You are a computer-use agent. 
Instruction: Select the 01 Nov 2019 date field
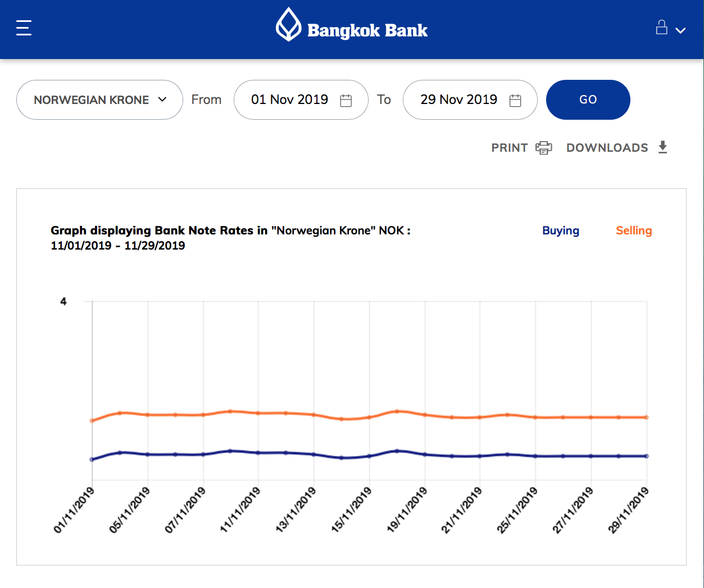(x=289, y=99)
